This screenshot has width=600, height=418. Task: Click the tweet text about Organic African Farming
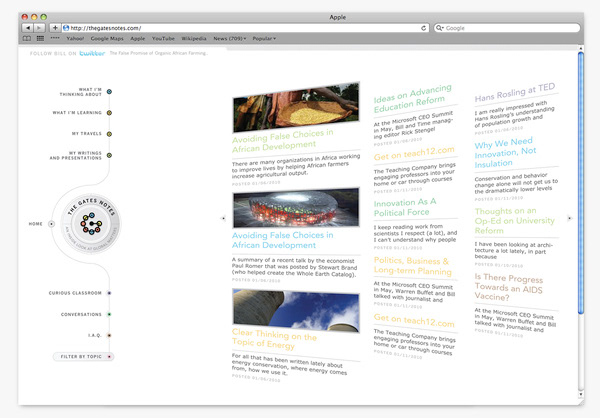(158, 53)
